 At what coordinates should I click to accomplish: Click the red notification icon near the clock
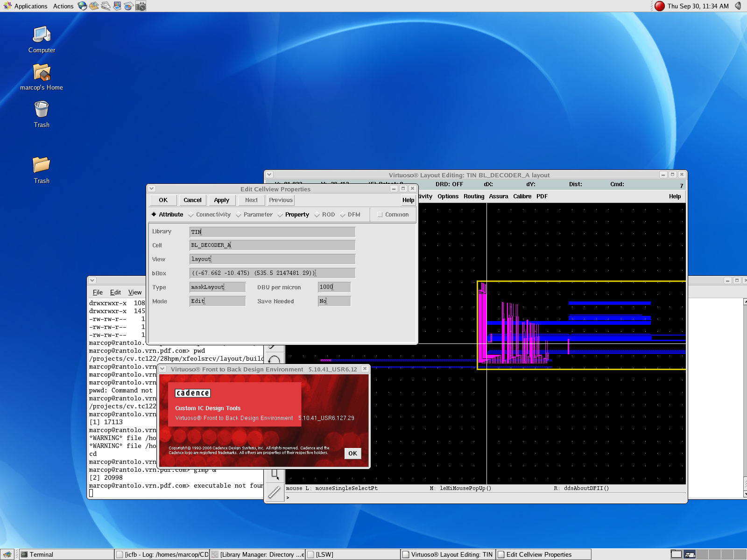click(x=660, y=6)
